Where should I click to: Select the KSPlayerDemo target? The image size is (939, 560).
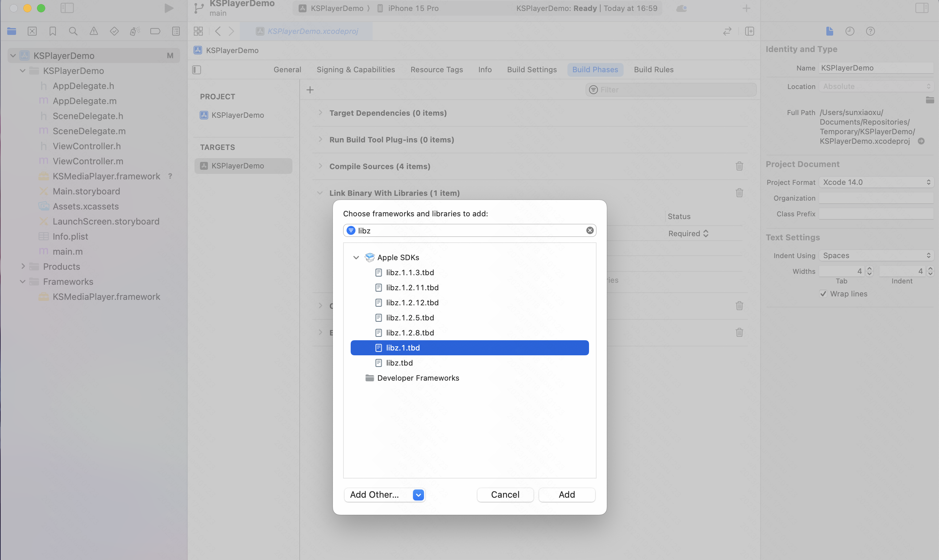[243, 166]
